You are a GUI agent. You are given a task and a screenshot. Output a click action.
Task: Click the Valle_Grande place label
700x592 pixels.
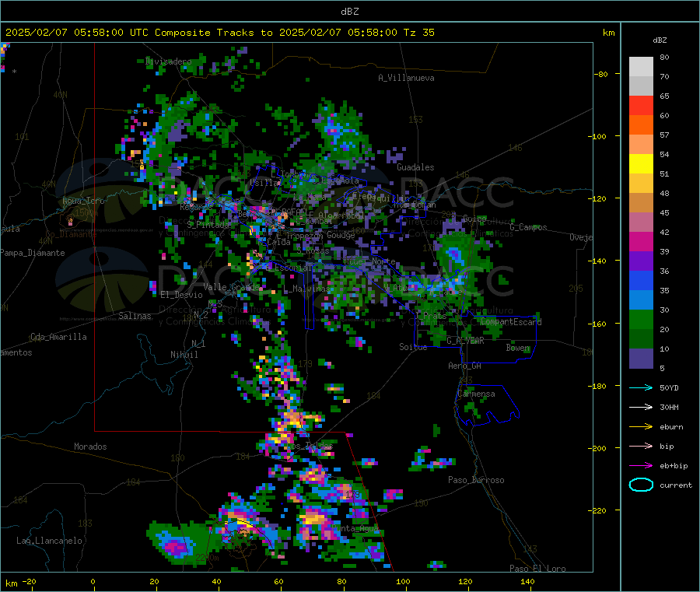point(232,286)
